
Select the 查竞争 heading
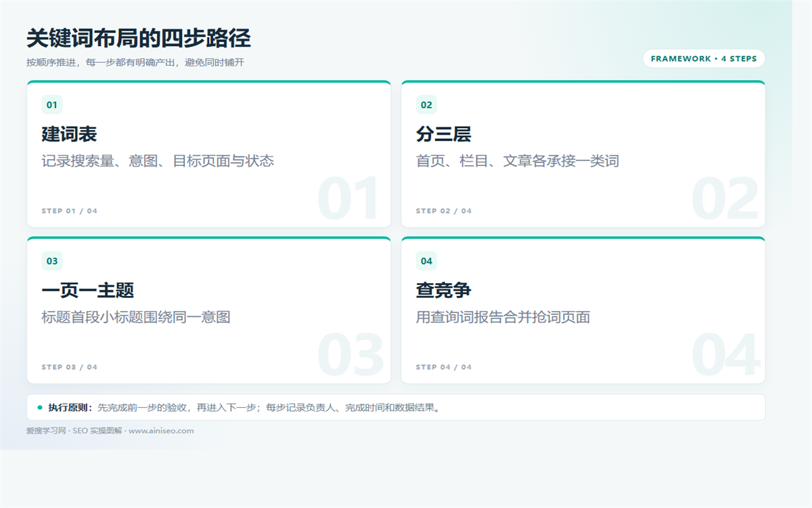tap(443, 290)
